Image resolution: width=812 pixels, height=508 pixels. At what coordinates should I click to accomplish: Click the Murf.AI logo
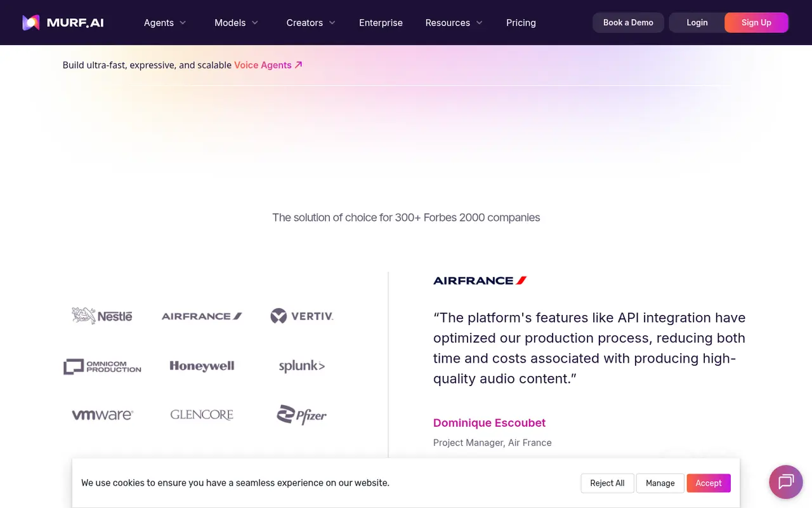pyautogui.click(x=63, y=23)
